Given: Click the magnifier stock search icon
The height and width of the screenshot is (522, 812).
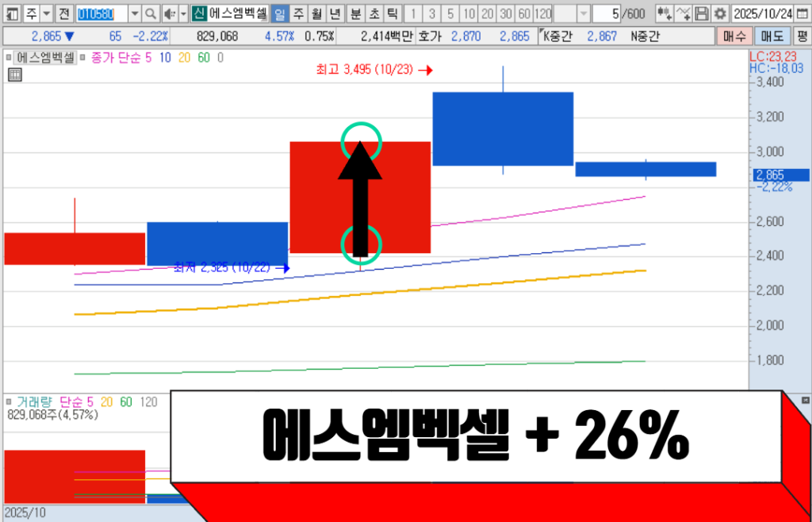Looking at the screenshot, I should (x=150, y=13).
